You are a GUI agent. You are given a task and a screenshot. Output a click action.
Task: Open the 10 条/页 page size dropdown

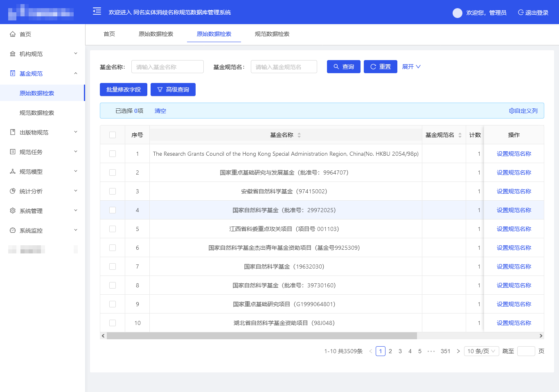[481, 351]
